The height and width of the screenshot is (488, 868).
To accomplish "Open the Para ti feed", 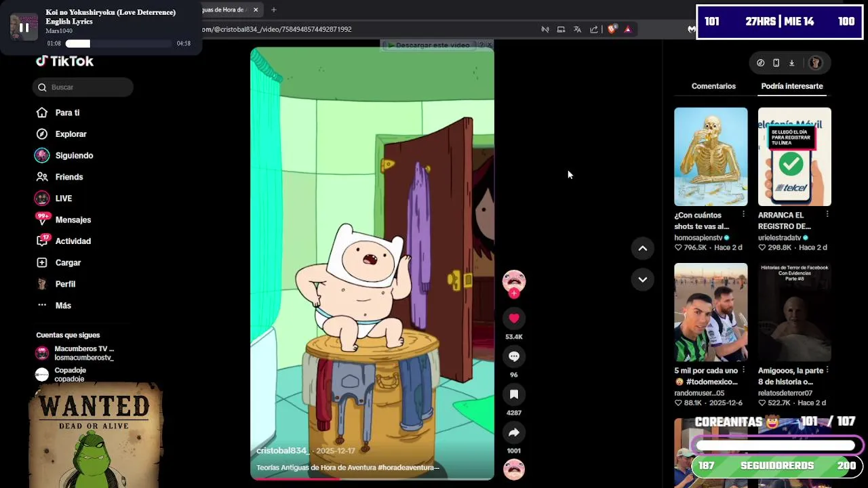I will click(x=67, y=113).
